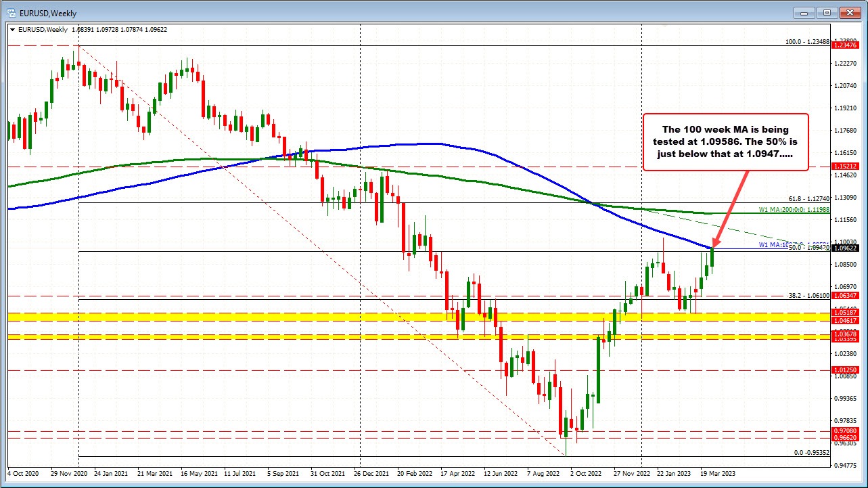Image resolution: width=868 pixels, height=488 pixels.
Task: Maximize the EURUSD chart window
Action: tap(827, 13)
